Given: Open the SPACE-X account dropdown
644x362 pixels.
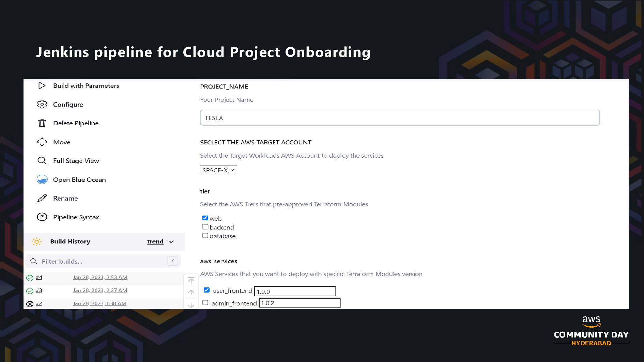Looking at the screenshot, I should click(x=218, y=170).
